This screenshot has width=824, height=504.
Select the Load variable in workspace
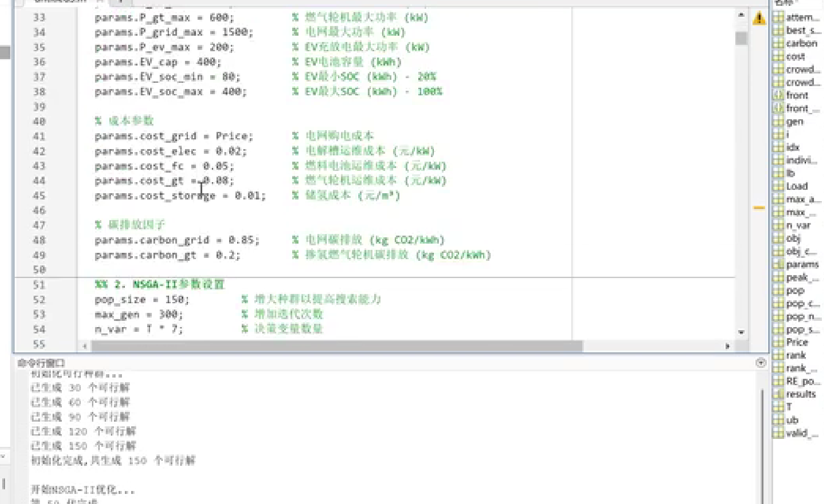point(797,186)
